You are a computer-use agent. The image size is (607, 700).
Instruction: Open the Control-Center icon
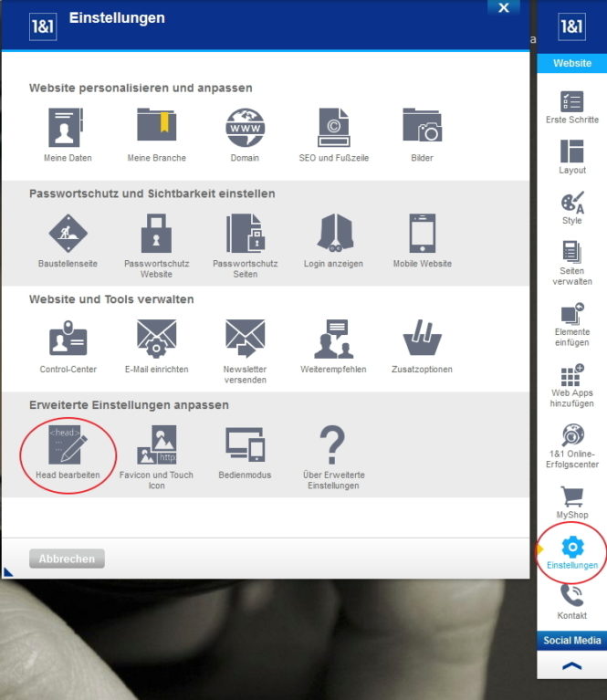click(68, 340)
